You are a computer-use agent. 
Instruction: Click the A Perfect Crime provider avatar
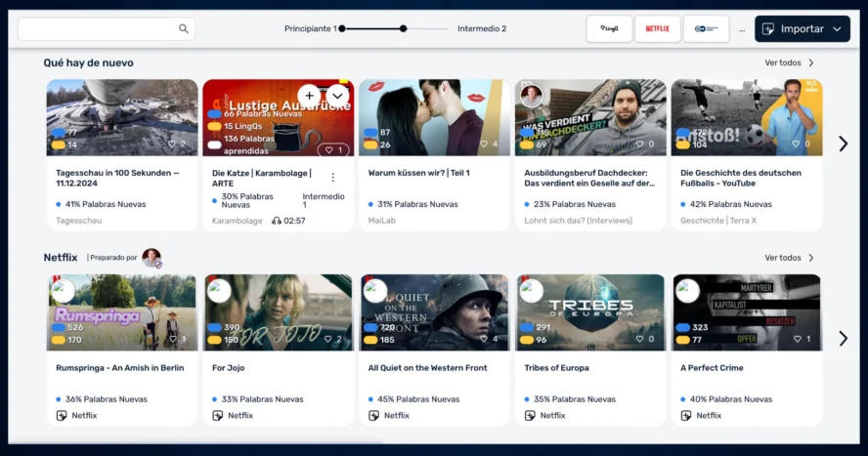[687, 291]
